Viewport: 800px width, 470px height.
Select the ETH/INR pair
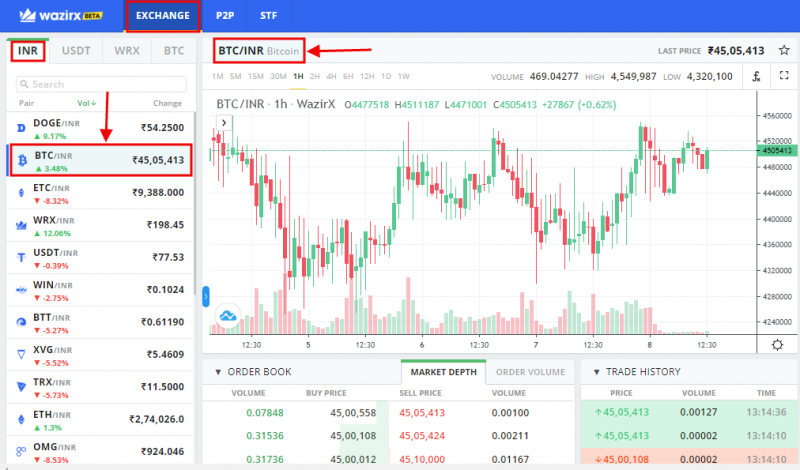(101, 419)
